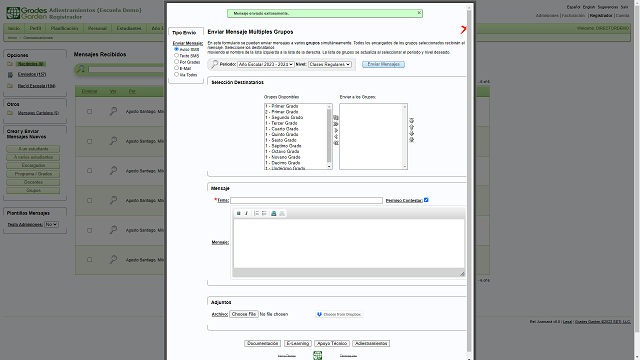Image resolution: width=640 pixels, height=360 pixels.
Task: Click search magnifier in background Mensajes Recibidos bar
Action: (x=80, y=69)
